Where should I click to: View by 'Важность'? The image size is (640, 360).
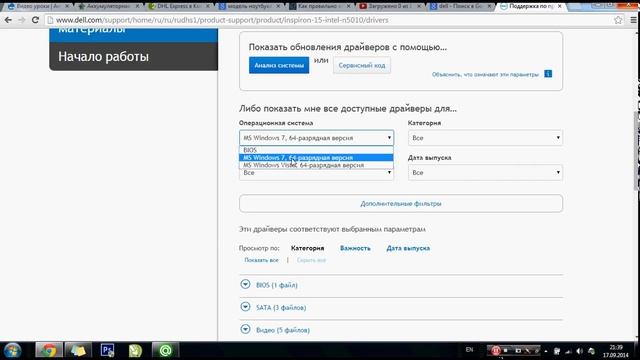click(355, 248)
